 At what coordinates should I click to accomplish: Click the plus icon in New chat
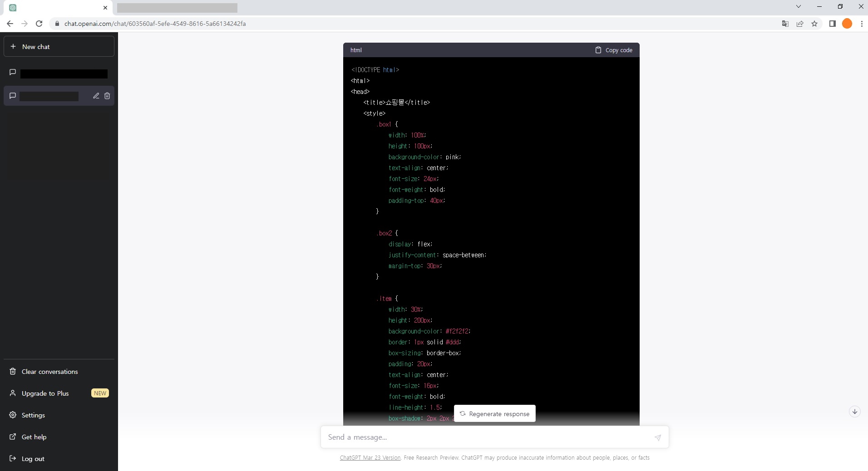(13, 47)
